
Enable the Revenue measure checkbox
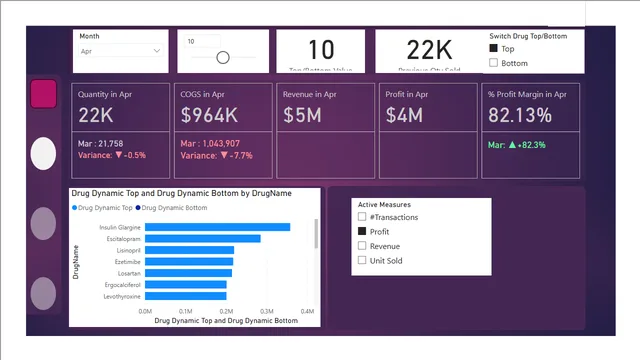[362, 246]
